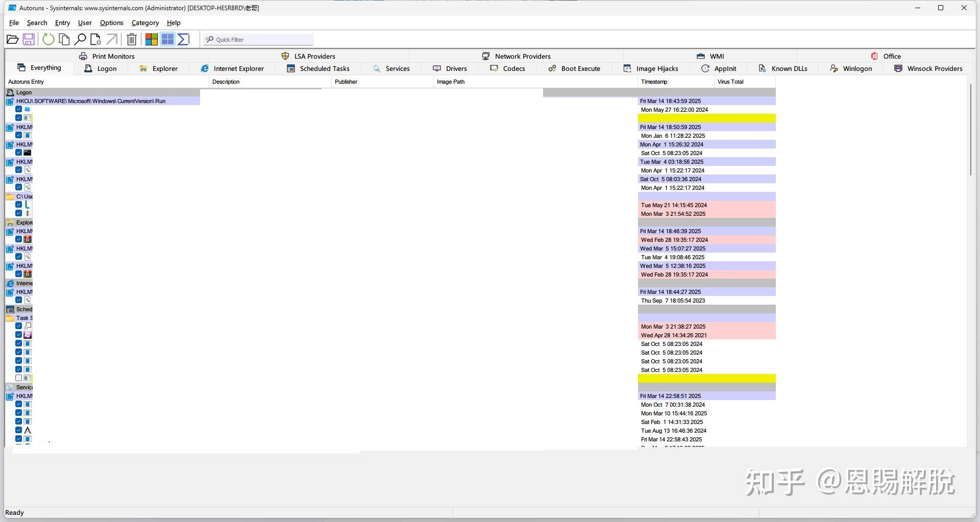This screenshot has height=522, width=980.
Task: Uncheck the entry dated Mon Mar 10 15:44:16 2025
Action: [19, 413]
